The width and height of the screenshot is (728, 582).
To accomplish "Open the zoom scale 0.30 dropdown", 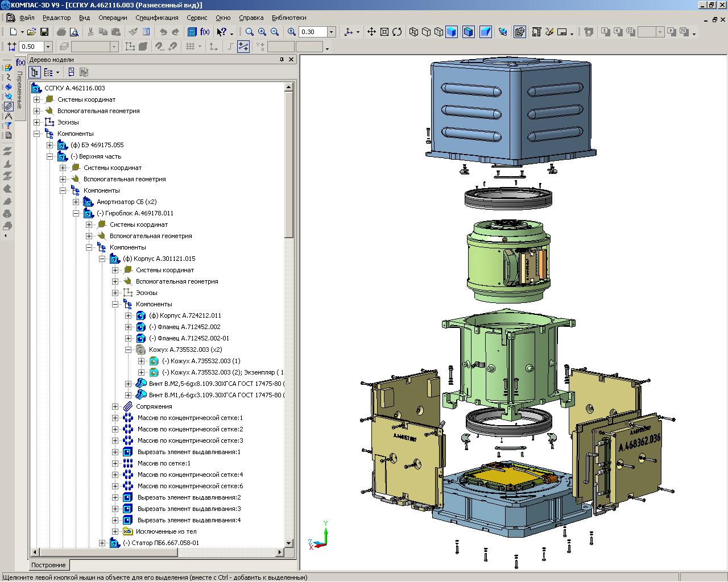I will pyautogui.click(x=331, y=32).
